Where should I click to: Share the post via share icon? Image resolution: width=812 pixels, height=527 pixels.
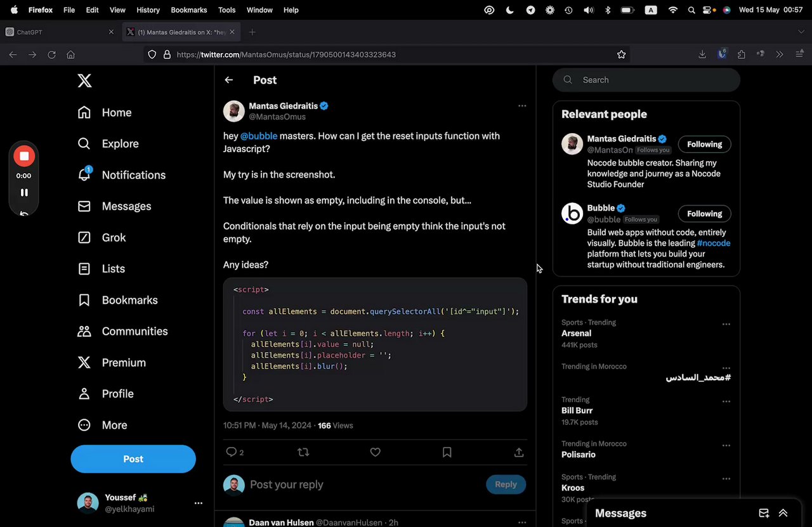point(519,452)
